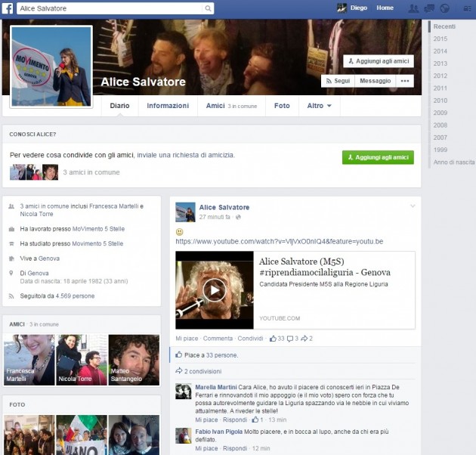This screenshot has height=455, width=476.
Task: Jump to 2012 in the timeline
Action: (x=440, y=76)
